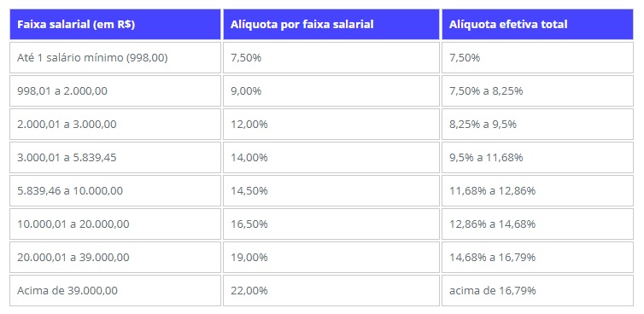Select the '998,01 a 2.000,00' cell

click(x=115, y=90)
